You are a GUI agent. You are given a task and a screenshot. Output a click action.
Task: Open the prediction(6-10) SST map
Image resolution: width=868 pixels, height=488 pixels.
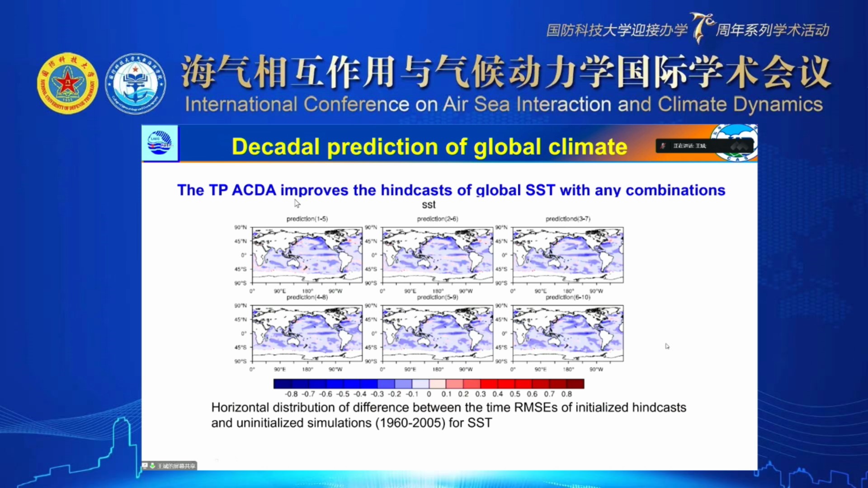pyautogui.click(x=568, y=333)
